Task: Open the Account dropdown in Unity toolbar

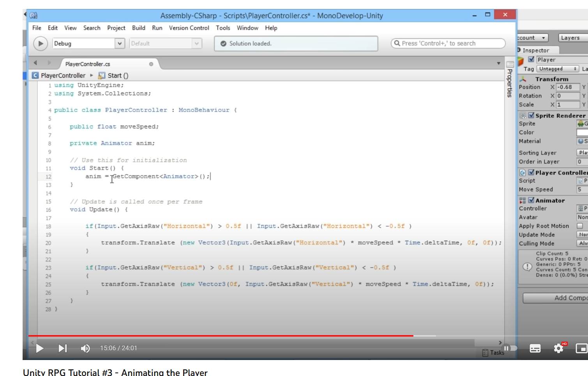Action: pyautogui.click(x=533, y=38)
